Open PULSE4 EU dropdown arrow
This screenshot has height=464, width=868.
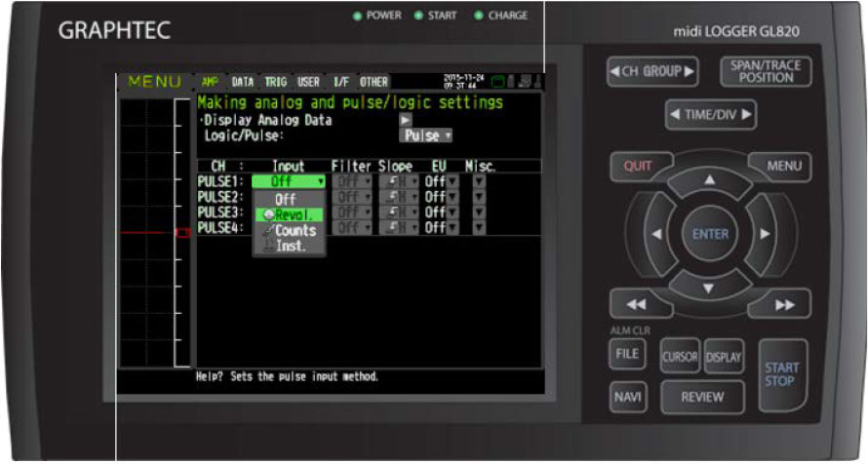pos(453,227)
